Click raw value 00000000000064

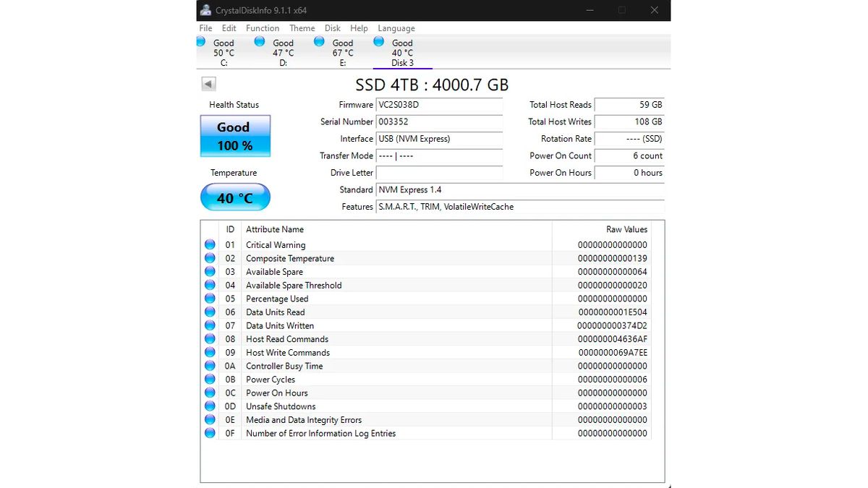pyautogui.click(x=613, y=272)
